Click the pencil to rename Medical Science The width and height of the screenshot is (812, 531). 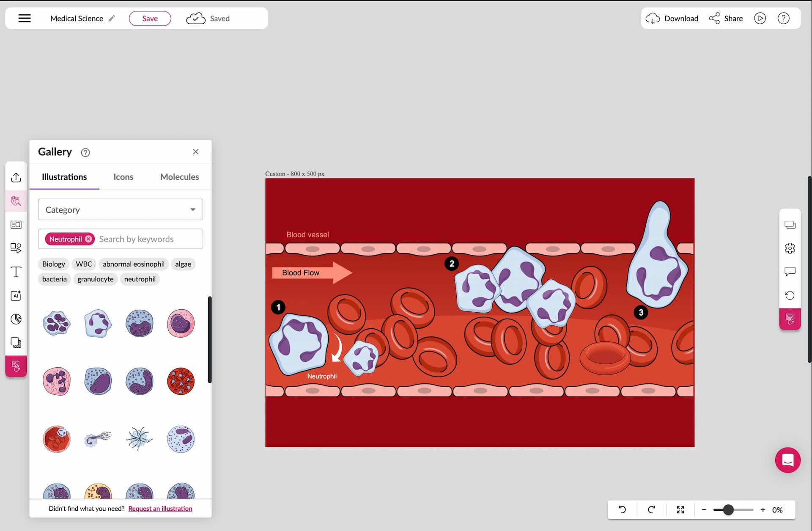tap(112, 18)
